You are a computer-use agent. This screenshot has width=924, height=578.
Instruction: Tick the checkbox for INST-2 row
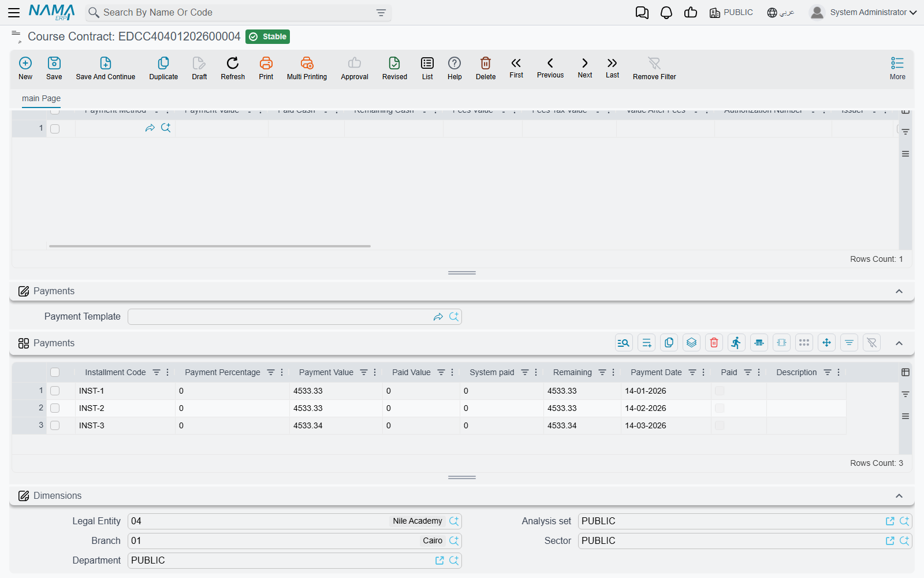pos(55,408)
